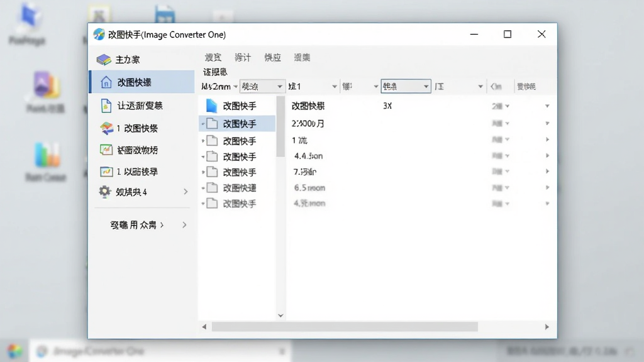Screen dimensions: 644x362
Task: Click the system tray clock area
Action: tap(563, 351)
